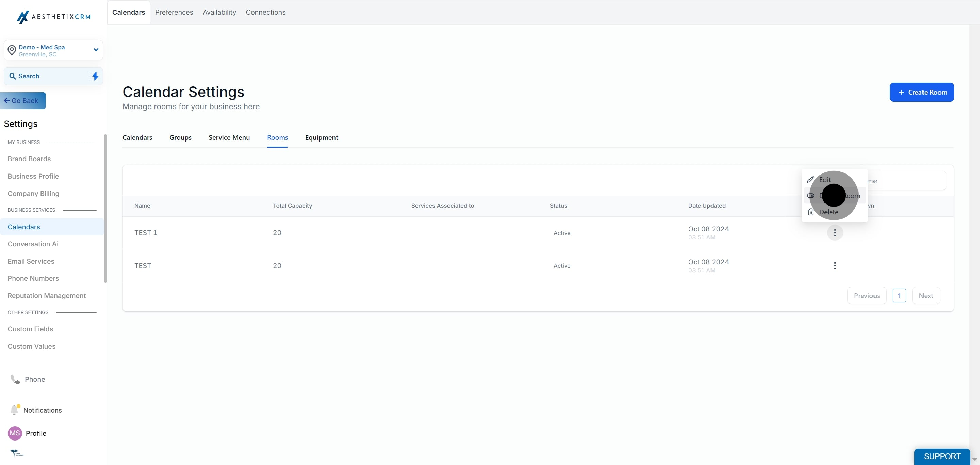Open the AesthetixCRM logo home
Image resolution: width=980 pixels, height=465 pixels.
[54, 17]
